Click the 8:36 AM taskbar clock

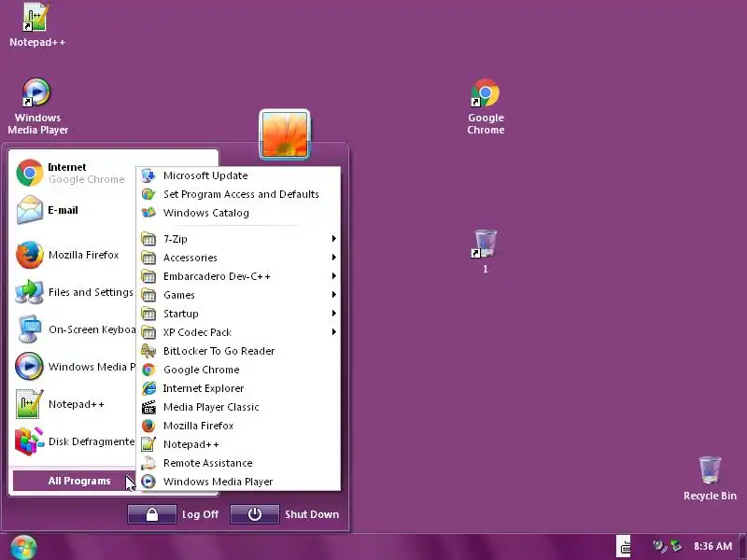tap(712, 546)
